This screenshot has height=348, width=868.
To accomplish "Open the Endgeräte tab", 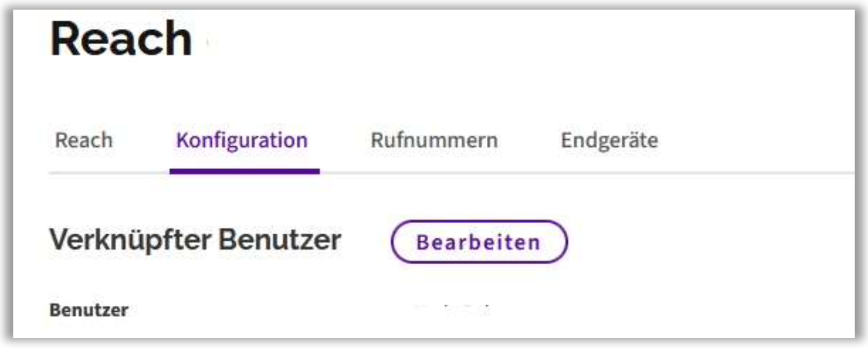I will point(609,140).
